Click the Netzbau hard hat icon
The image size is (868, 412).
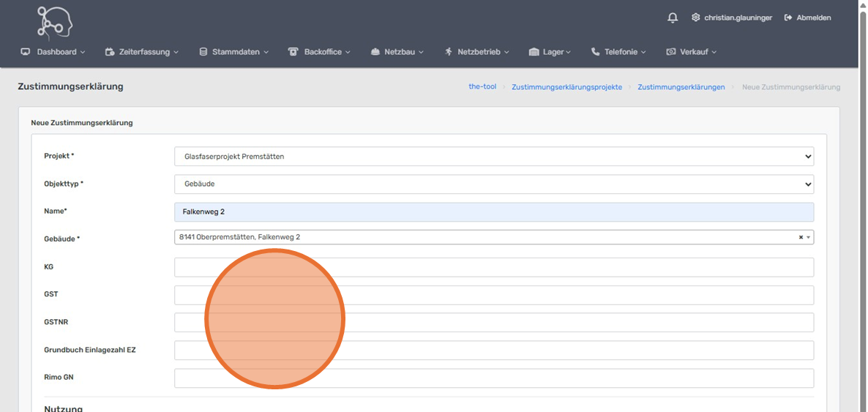pos(375,52)
